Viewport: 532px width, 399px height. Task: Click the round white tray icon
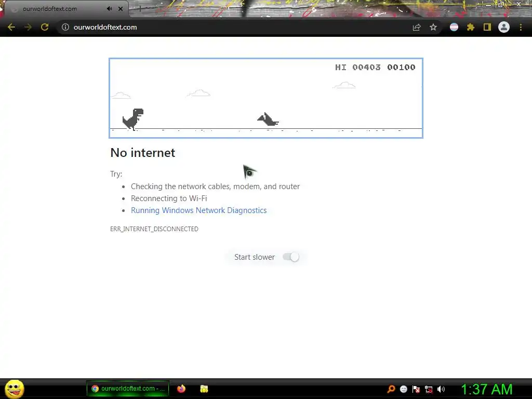coord(403,389)
